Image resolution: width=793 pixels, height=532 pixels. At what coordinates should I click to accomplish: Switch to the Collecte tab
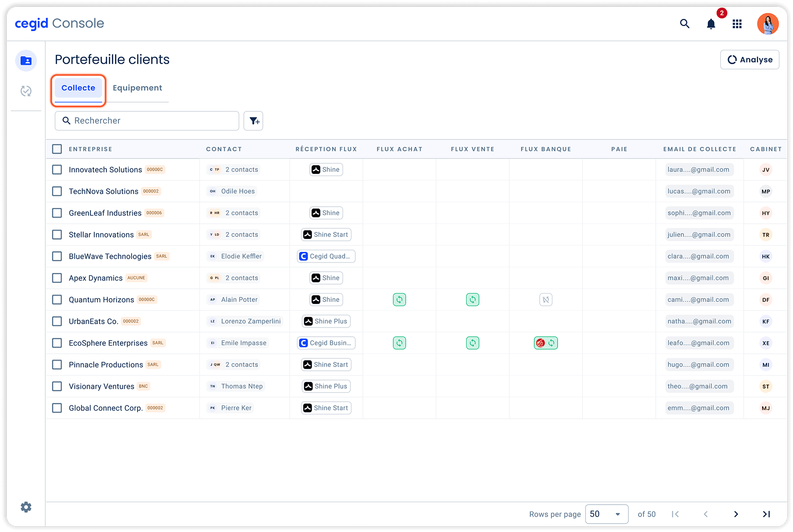click(78, 88)
